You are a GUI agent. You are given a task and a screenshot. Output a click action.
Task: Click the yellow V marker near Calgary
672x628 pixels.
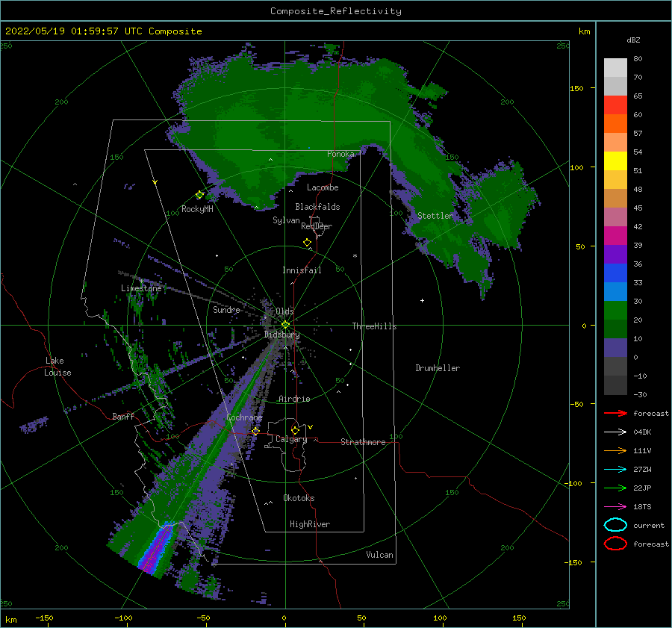311,427
